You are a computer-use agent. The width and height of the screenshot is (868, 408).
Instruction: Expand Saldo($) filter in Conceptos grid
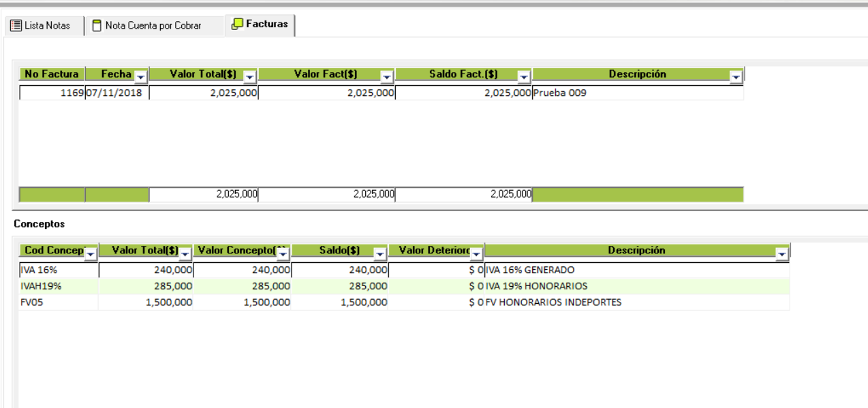click(379, 253)
